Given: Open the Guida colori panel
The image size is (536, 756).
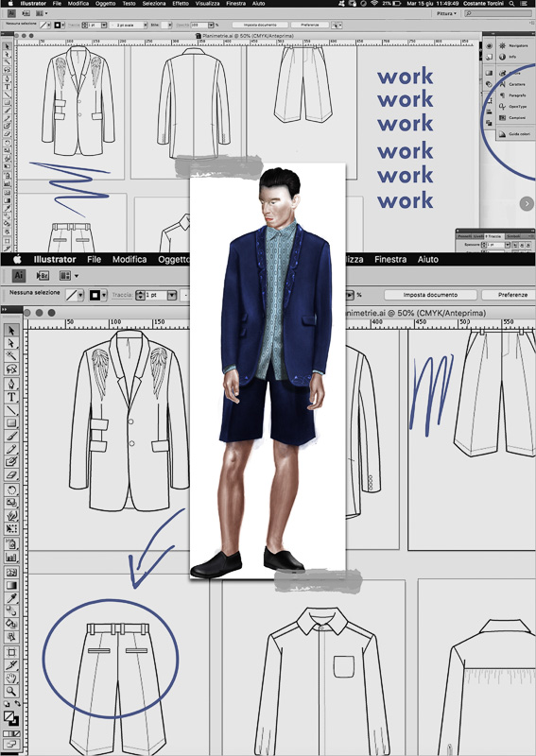Looking at the screenshot, I should pos(514,134).
